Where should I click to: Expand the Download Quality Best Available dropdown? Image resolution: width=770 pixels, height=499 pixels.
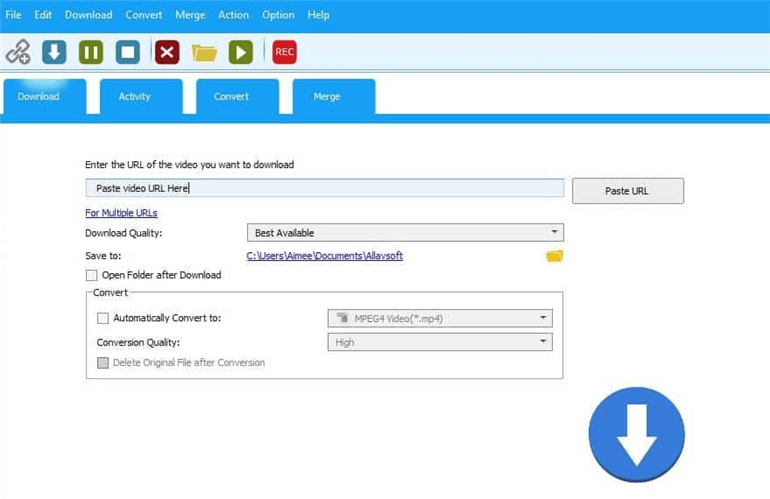(x=405, y=233)
